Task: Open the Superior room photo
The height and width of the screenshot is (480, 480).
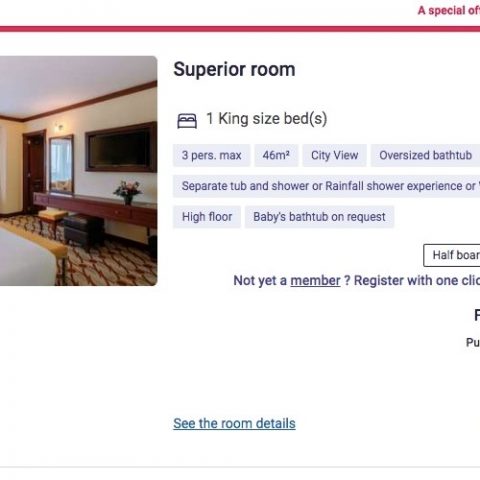Action: [78, 171]
